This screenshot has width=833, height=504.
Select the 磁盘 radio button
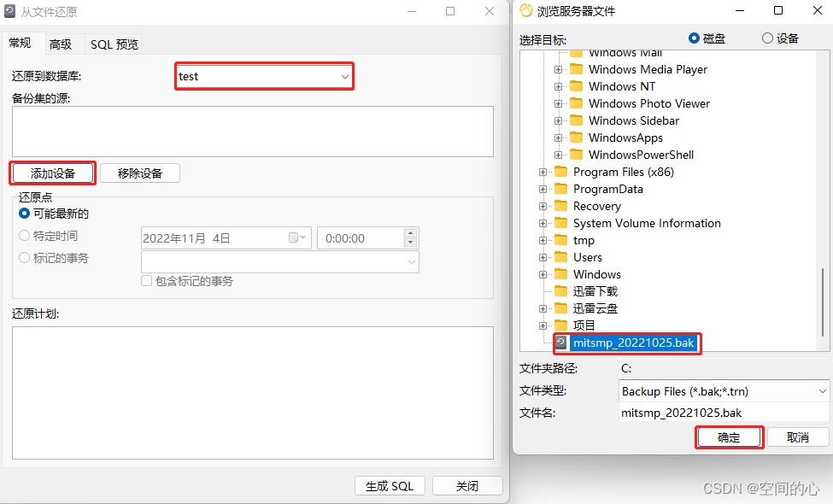[x=694, y=38]
